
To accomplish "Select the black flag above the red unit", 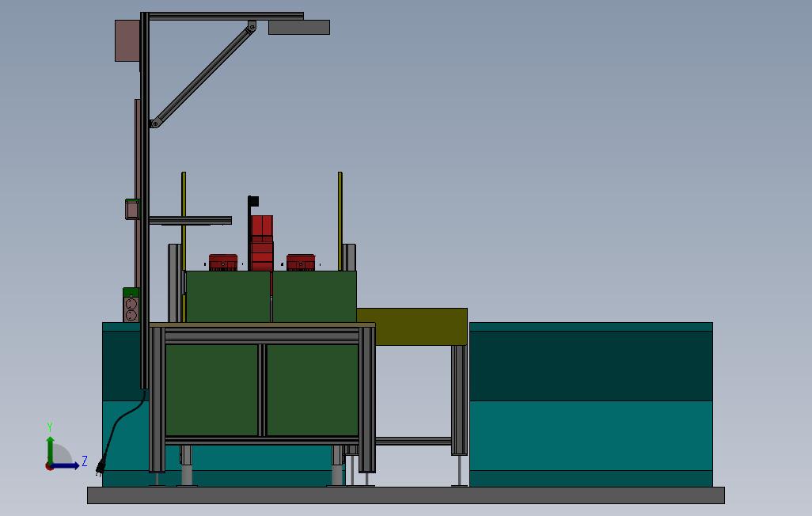I will coord(252,202).
